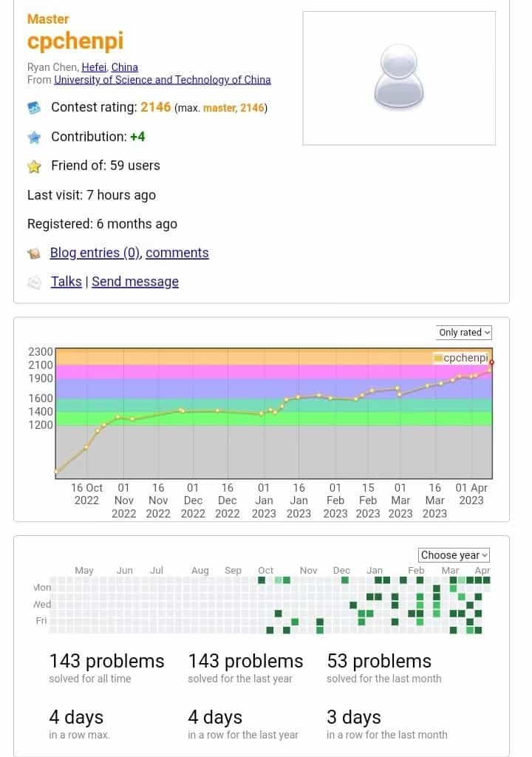This screenshot has width=532, height=757.
Task: Open Blog entries (0) link
Action: (95, 253)
